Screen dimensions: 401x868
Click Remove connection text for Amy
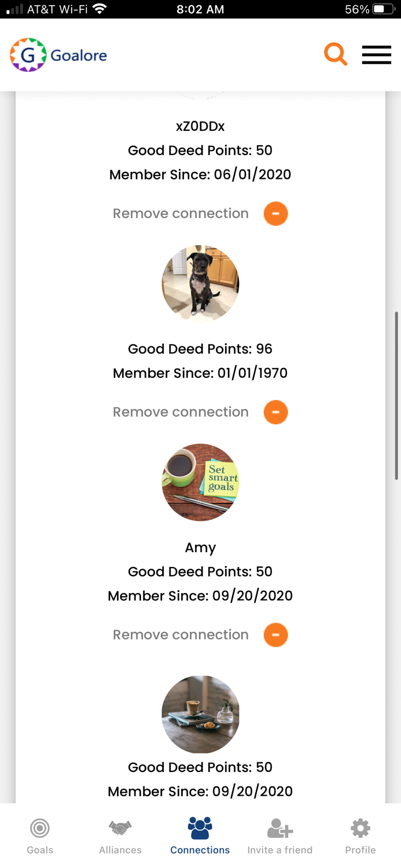pos(181,635)
